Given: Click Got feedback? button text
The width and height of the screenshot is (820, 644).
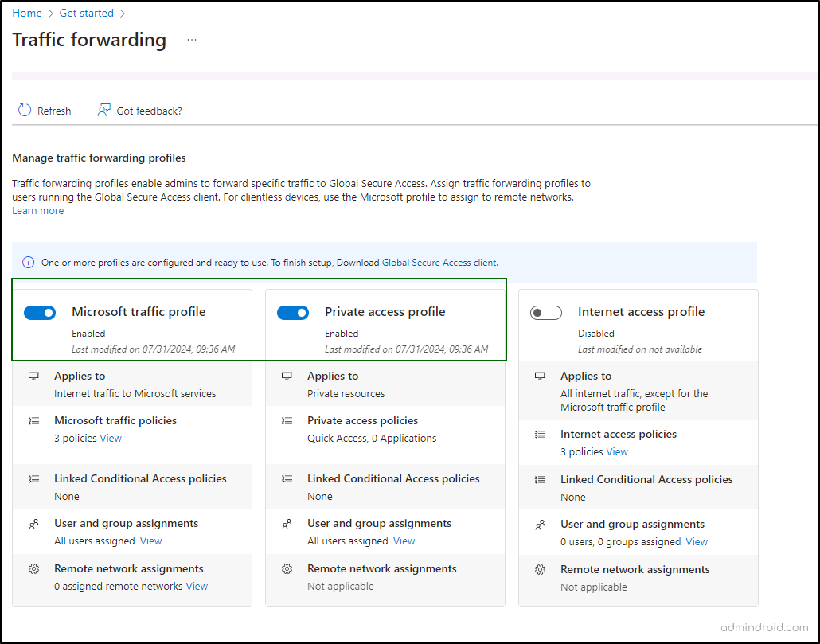Looking at the screenshot, I should [149, 111].
